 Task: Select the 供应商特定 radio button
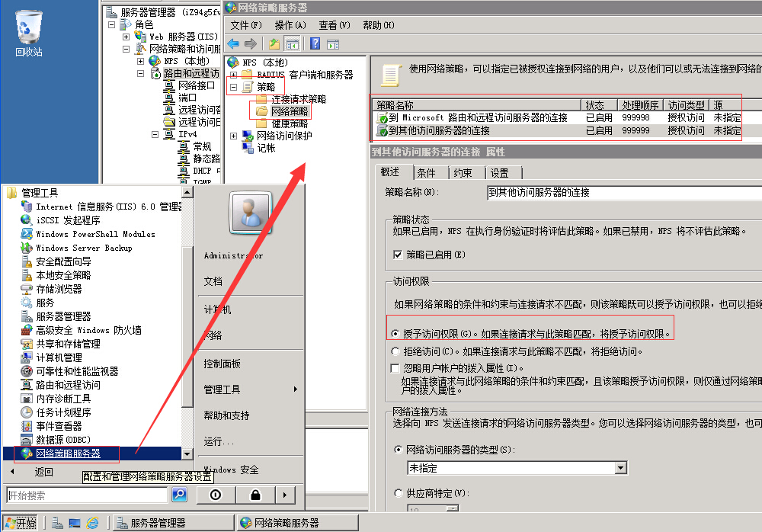(x=398, y=493)
